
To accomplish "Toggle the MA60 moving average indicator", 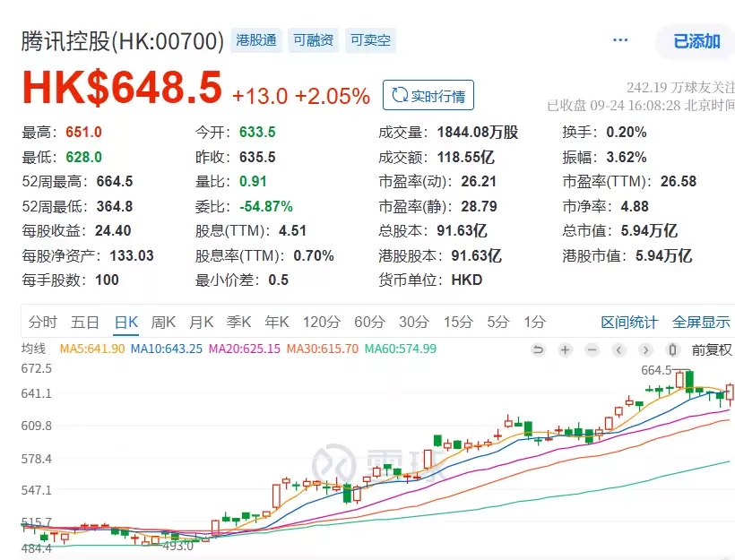I will click(x=400, y=349).
